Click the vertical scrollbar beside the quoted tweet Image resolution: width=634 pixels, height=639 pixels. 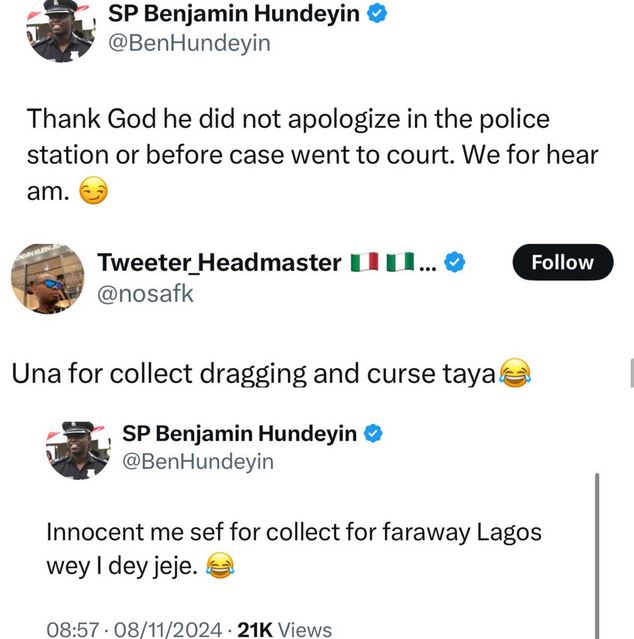pos(597,550)
